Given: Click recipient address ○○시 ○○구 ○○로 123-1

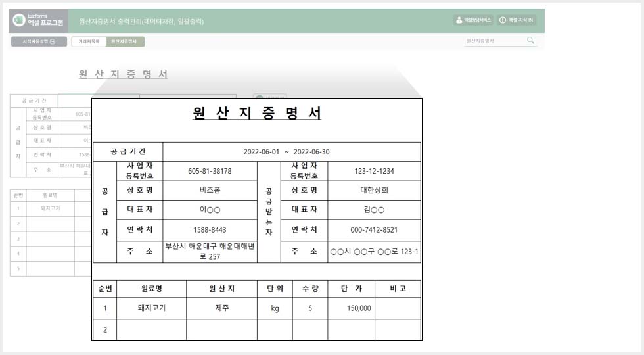Looking at the screenshot, I should [x=374, y=251].
